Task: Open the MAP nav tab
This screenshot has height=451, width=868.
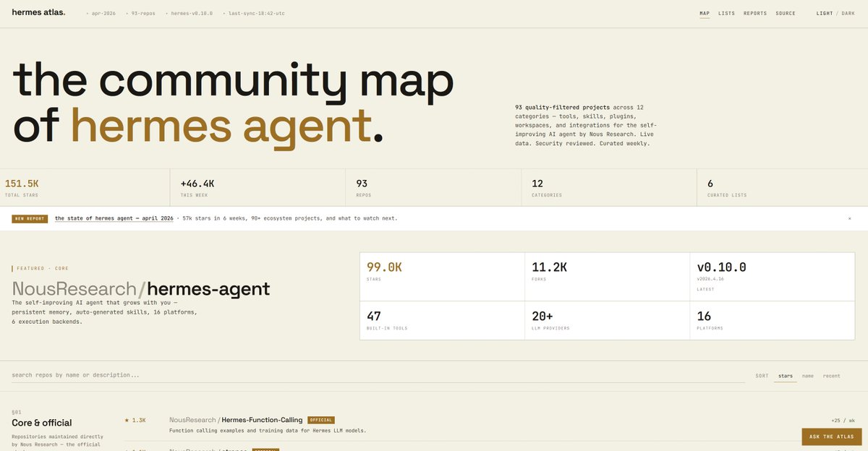Action: 705,13
